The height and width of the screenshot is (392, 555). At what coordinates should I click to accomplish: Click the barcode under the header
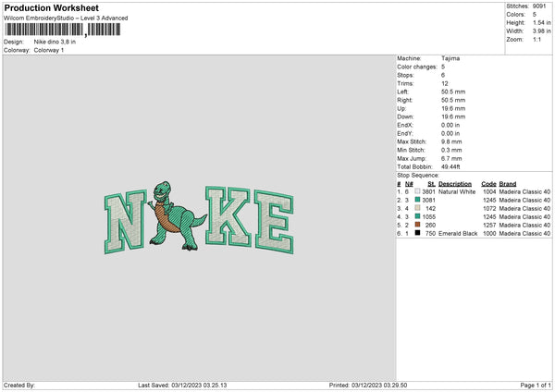(63, 30)
